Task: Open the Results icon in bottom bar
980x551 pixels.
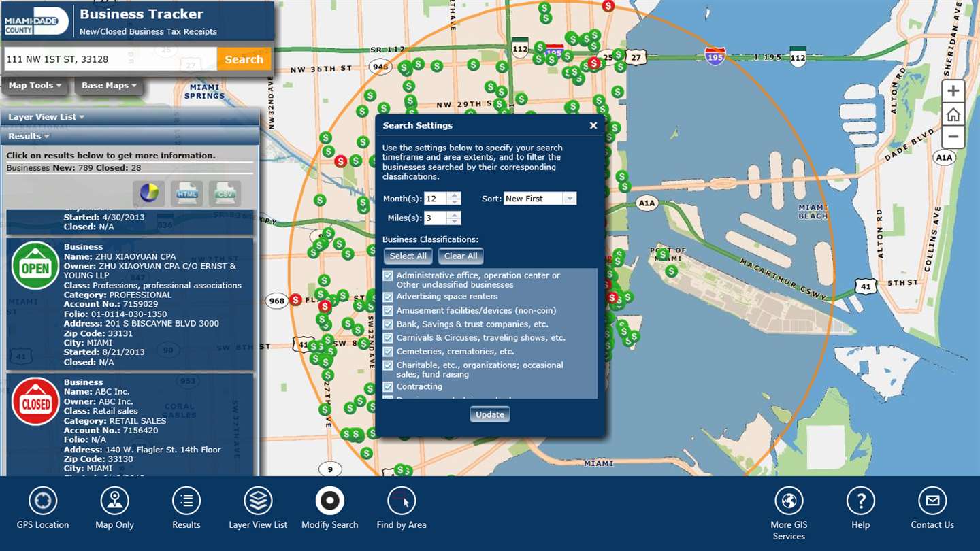Action: 186,501
